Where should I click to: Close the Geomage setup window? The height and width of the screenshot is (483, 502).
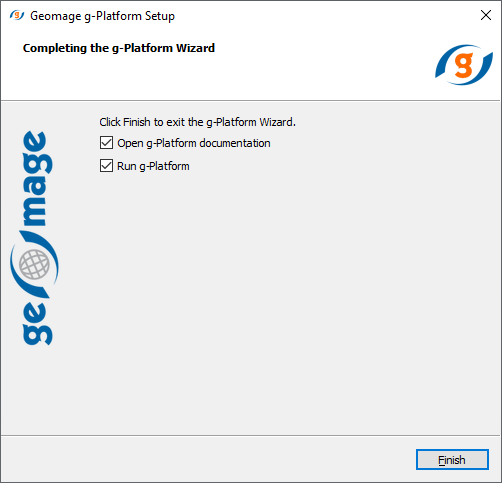pos(486,15)
